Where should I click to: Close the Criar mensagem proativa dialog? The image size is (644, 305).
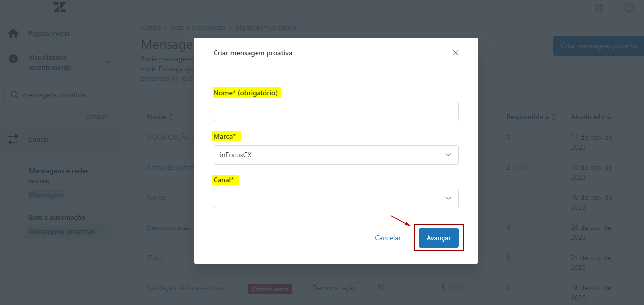(x=456, y=53)
